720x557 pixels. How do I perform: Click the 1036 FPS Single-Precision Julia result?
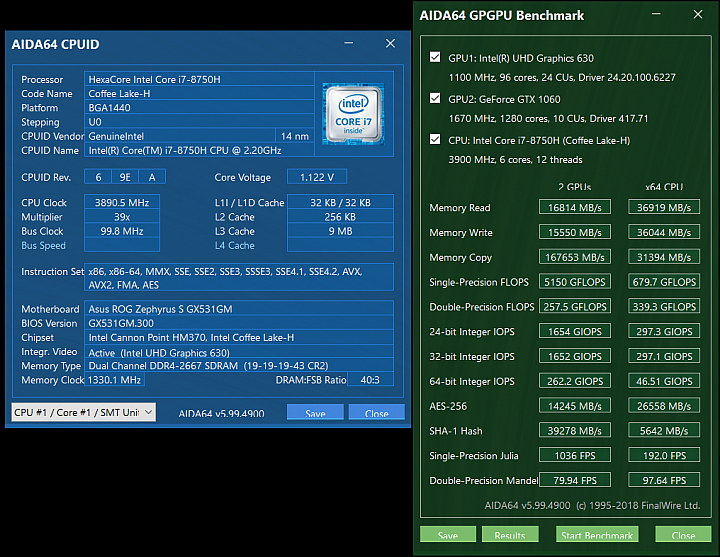pyautogui.click(x=575, y=455)
